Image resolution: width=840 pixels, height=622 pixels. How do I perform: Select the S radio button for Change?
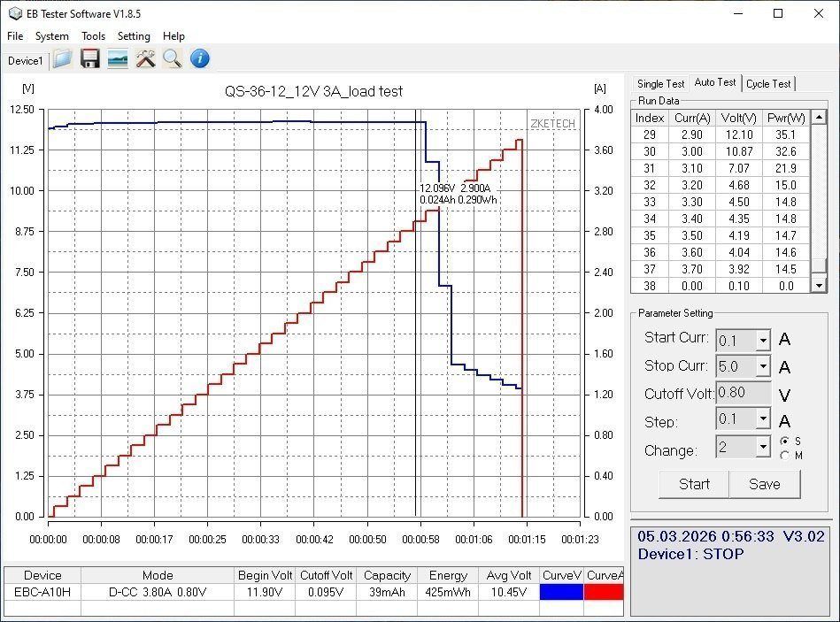point(784,441)
